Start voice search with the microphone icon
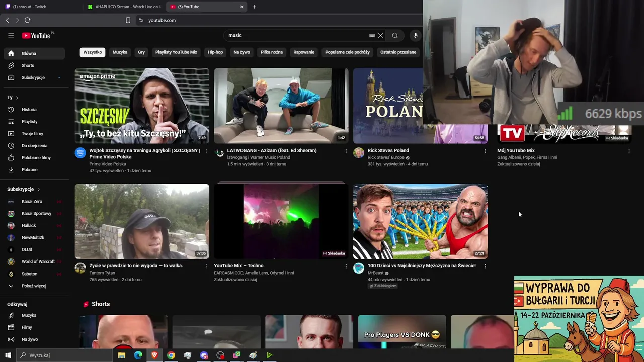 pyautogui.click(x=415, y=35)
